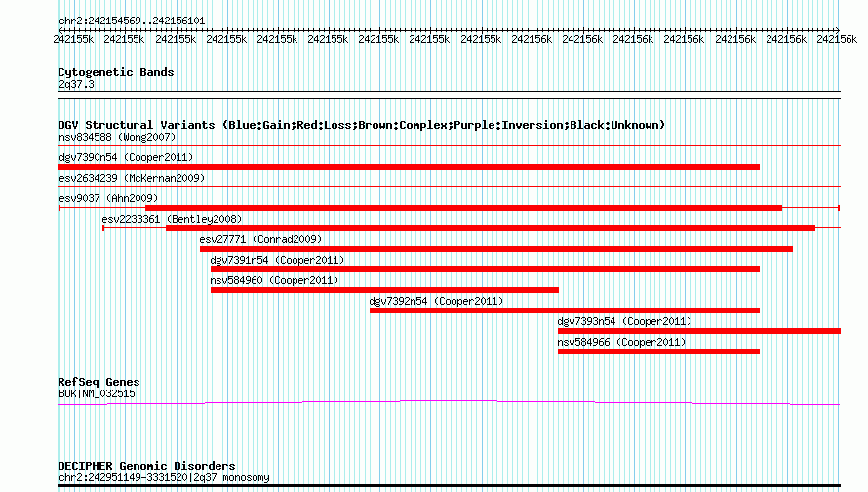Screen dimensions: 868x492
Task: Open the nsv834588 (Wong2007) variant label
Action: [x=117, y=137]
